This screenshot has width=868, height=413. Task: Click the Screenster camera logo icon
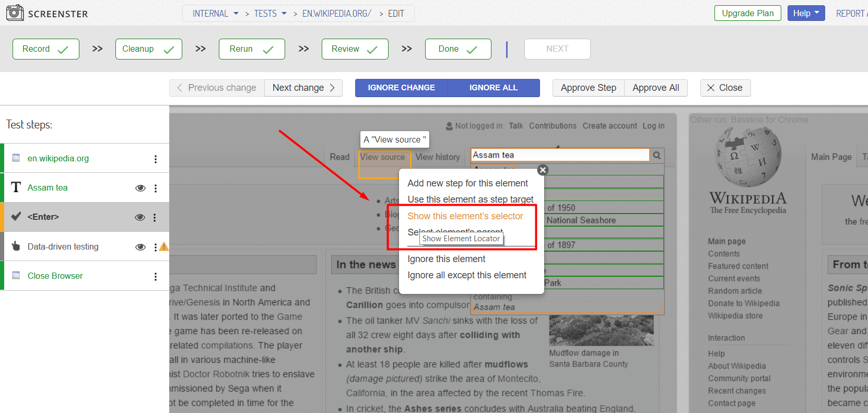15,13
